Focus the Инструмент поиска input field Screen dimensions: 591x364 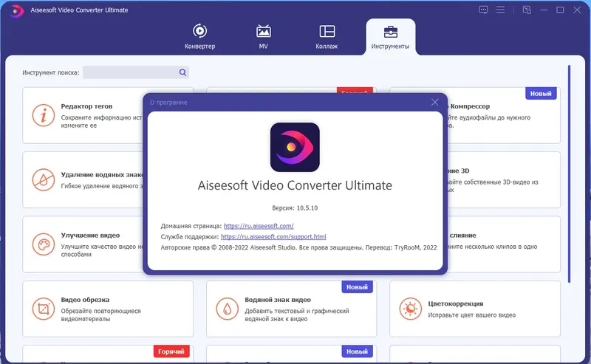pyautogui.click(x=136, y=72)
